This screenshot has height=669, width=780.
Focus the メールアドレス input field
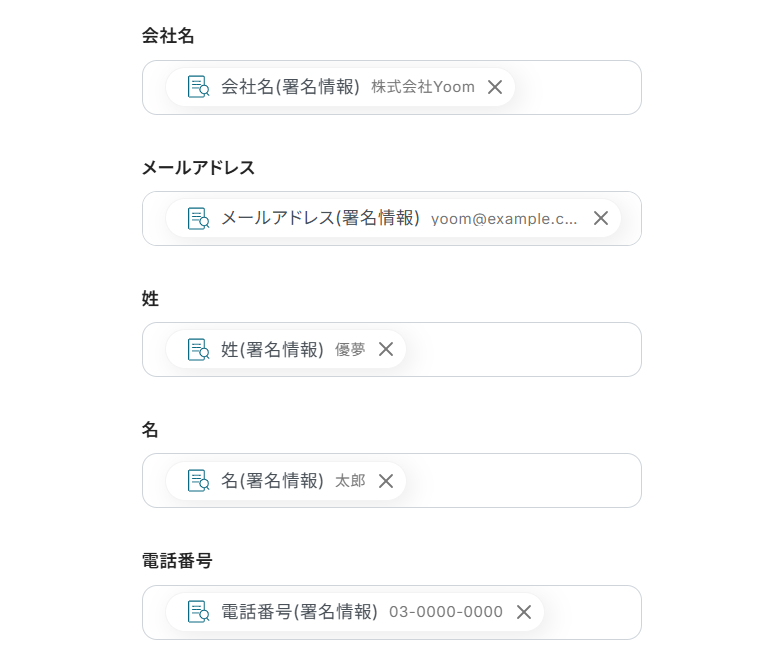[x=631, y=218]
